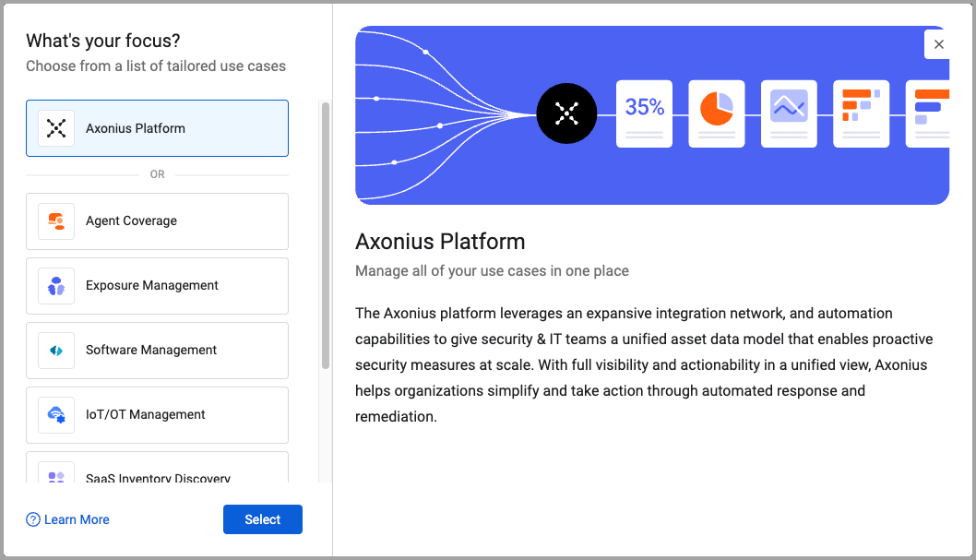Click the Axonius Platform crossed-lines icon
Image resolution: width=976 pixels, height=560 pixels.
pyautogui.click(x=56, y=128)
